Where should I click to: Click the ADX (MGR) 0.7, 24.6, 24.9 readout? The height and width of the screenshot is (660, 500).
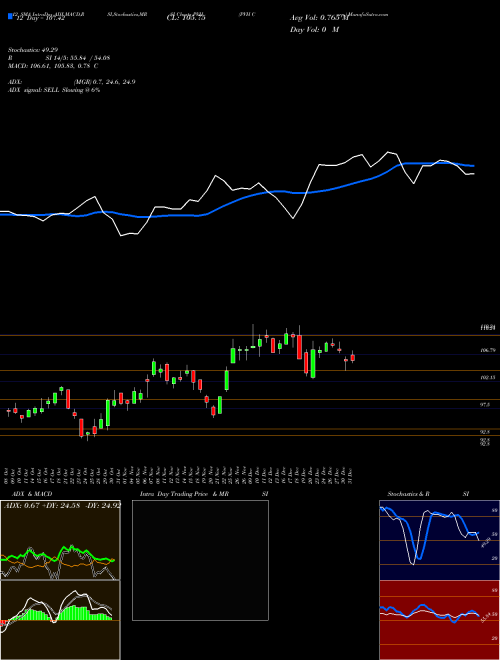(72, 82)
